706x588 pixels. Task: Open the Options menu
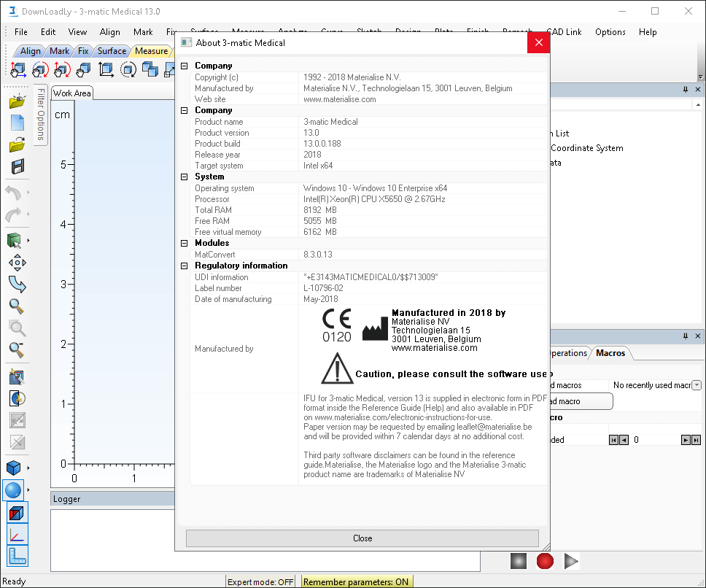pos(610,32)
